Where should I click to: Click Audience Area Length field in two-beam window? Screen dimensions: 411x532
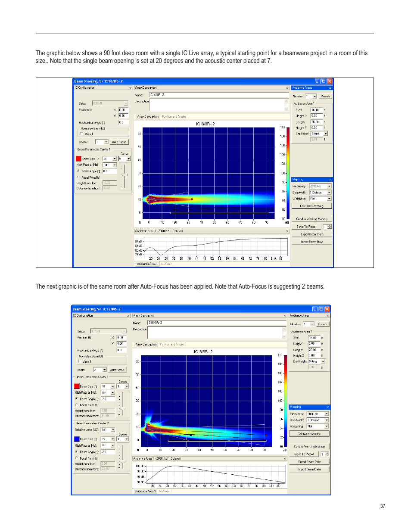[x=313, y=350]
